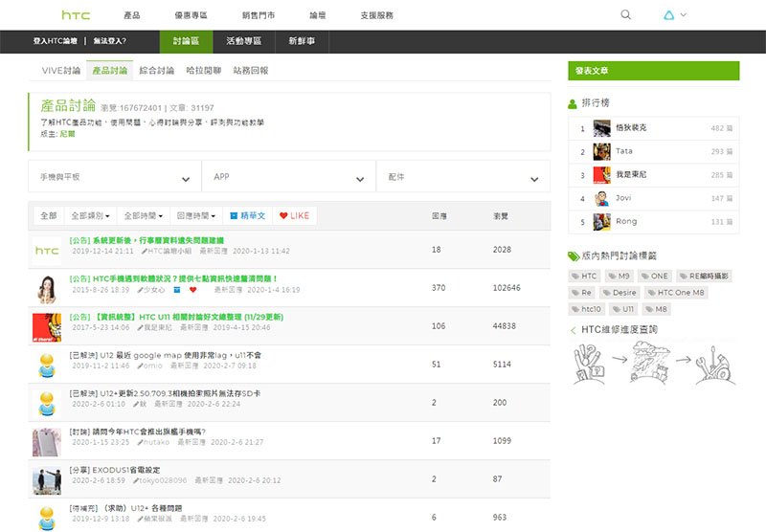Open 哈拉閒聊 board tab
The height and width of the screenshot is (532, 766).
(204, 71)
